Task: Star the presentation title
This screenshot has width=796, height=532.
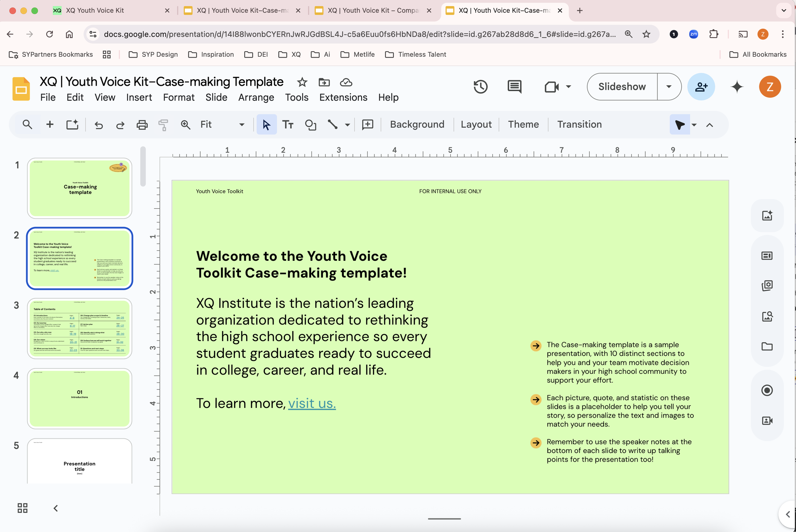Action: 302,82
